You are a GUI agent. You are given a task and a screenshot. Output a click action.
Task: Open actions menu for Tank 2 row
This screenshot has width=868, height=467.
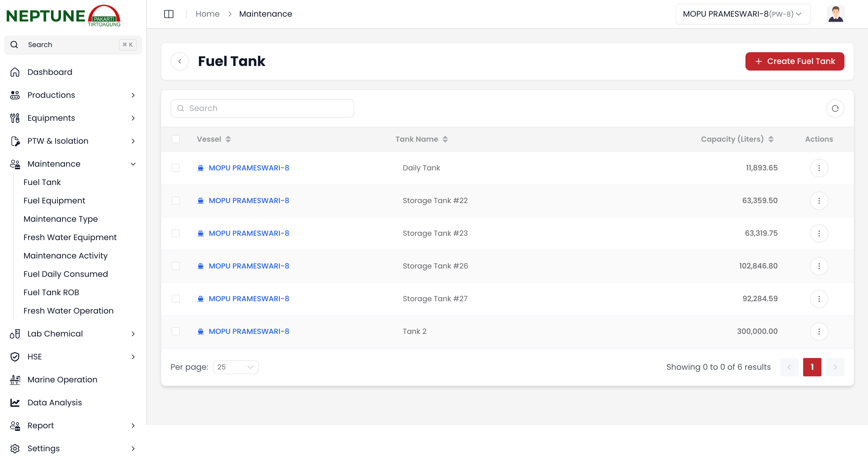click(x=819, y=331)
